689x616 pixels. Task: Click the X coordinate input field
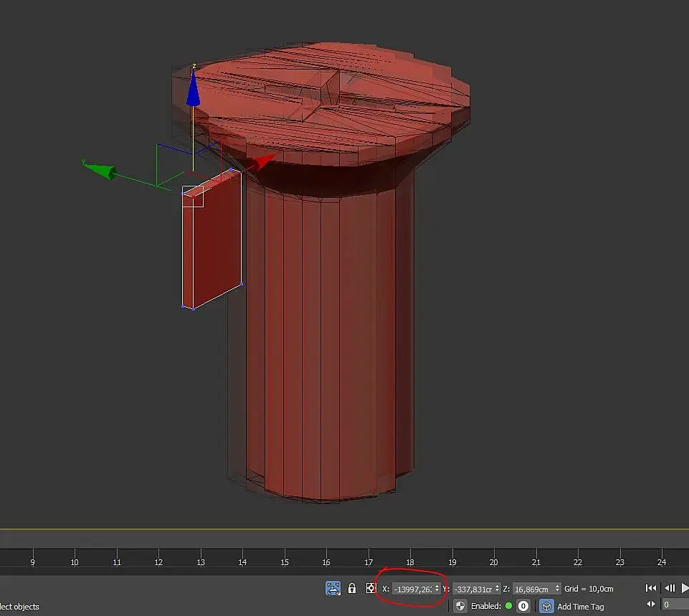[x=412, y=589]
